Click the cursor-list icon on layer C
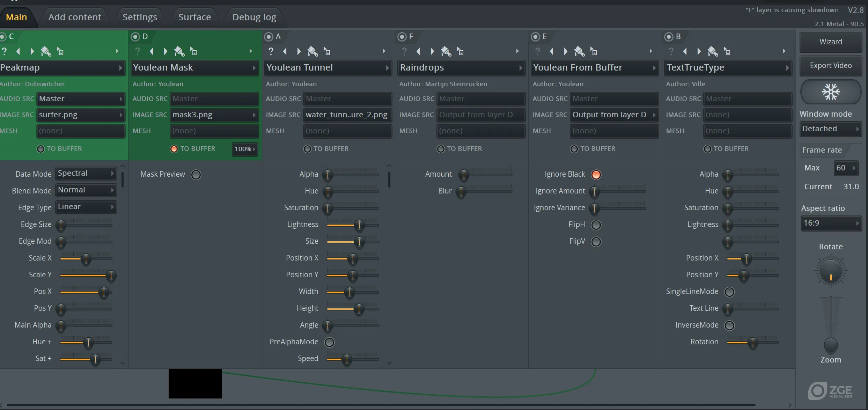The width and height of the screenshot is (868, 410). coord(60,51)
